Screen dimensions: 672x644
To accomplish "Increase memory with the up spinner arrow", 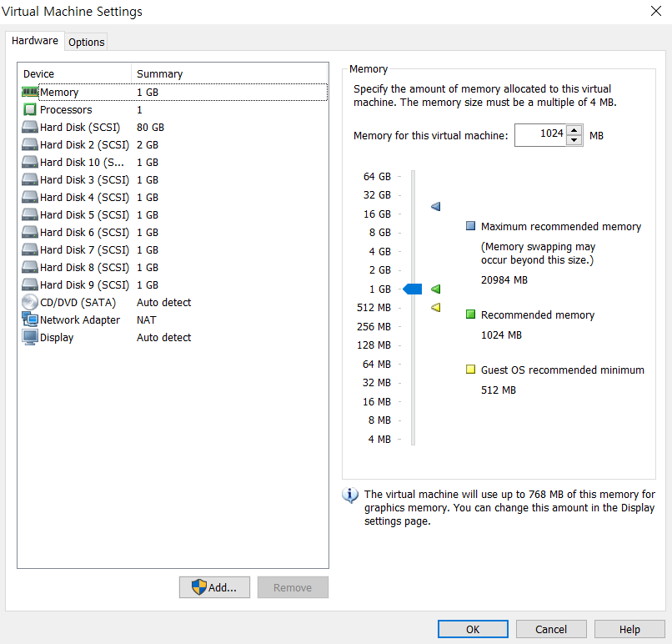I will pos(574,130).
